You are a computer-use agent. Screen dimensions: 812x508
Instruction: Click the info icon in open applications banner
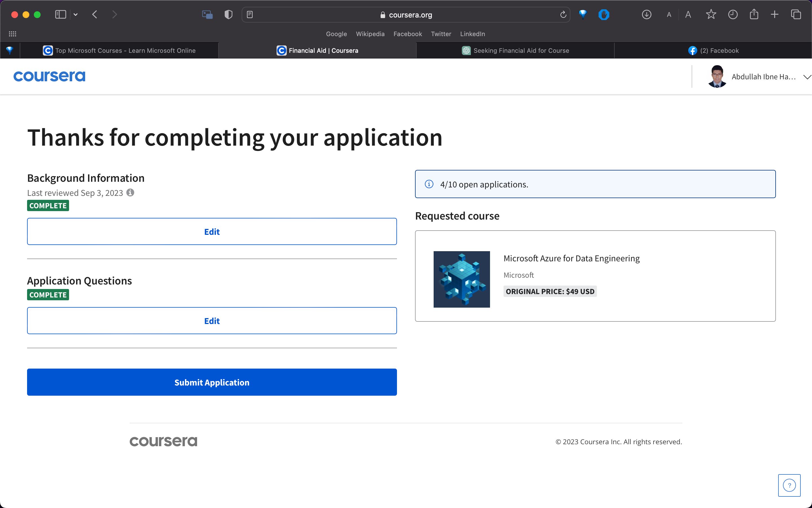point(429,184)
